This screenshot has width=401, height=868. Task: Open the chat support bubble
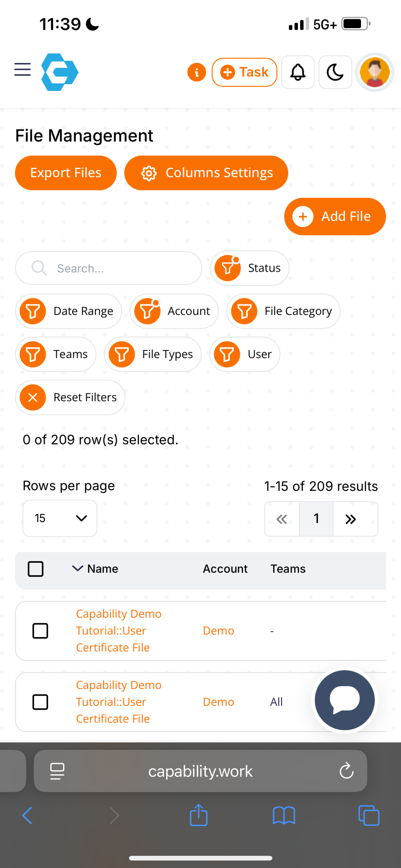point(344,700)
